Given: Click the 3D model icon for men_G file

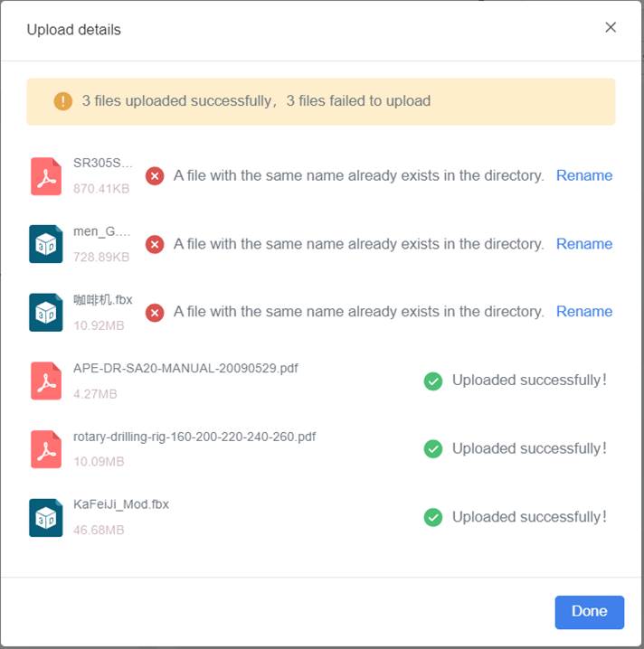Looking at the screenshot, I should point(45,244).
